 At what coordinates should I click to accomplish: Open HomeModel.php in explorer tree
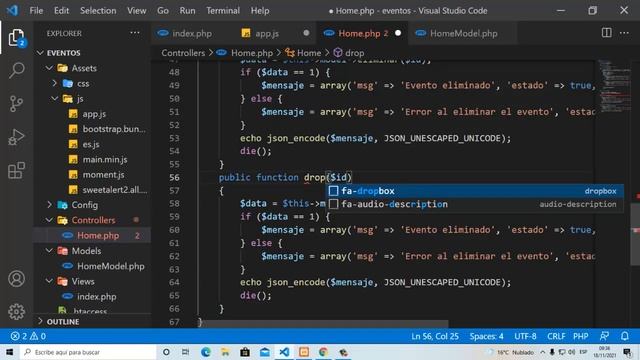pos(110,266)
